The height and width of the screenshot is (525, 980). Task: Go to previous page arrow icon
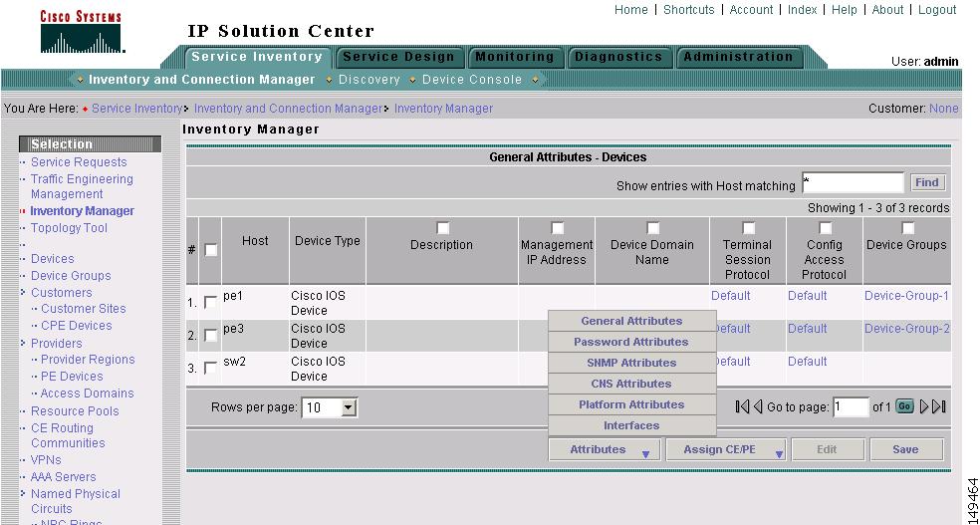point(758,406)
